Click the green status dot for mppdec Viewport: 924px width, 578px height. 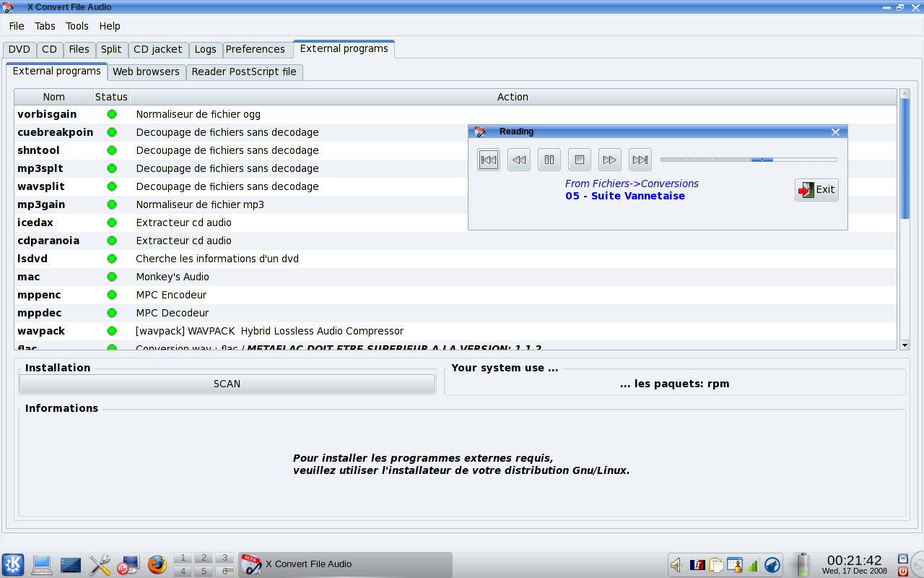[112, 313]
